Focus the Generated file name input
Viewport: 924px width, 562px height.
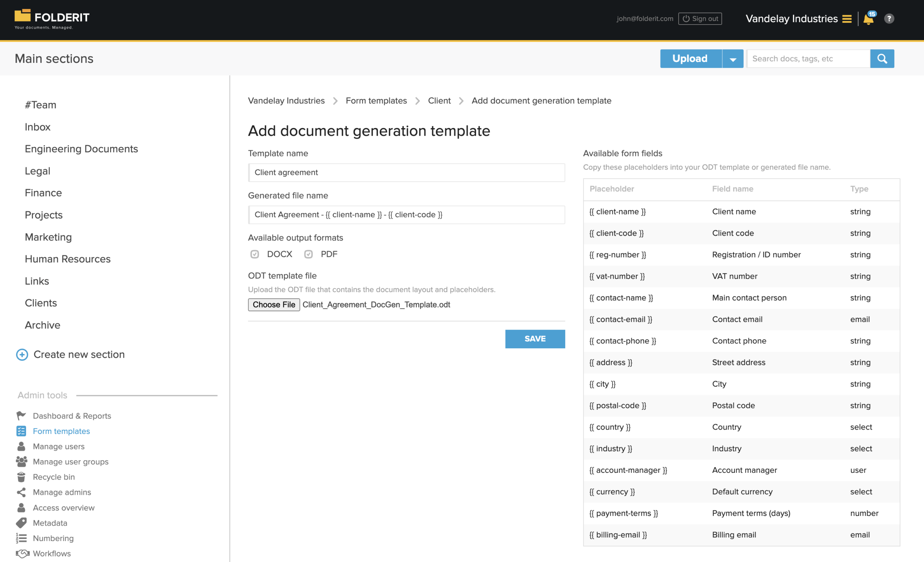pos(406,214)
